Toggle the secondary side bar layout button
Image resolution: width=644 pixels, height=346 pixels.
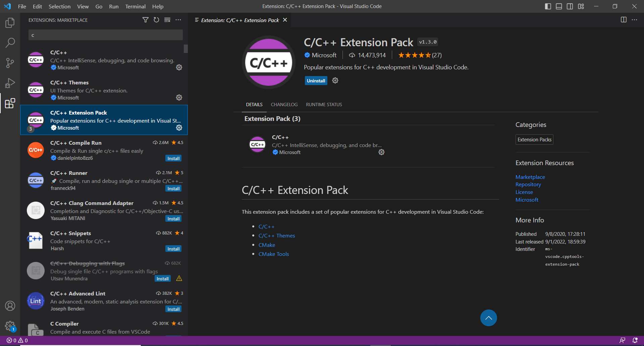coord(570,6)
